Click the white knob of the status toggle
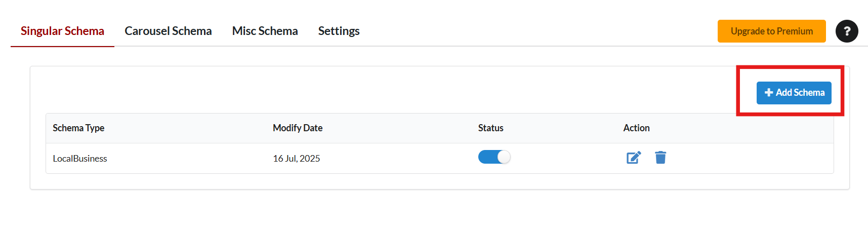Viewport: 868px width, 226px height. point(504,157)
